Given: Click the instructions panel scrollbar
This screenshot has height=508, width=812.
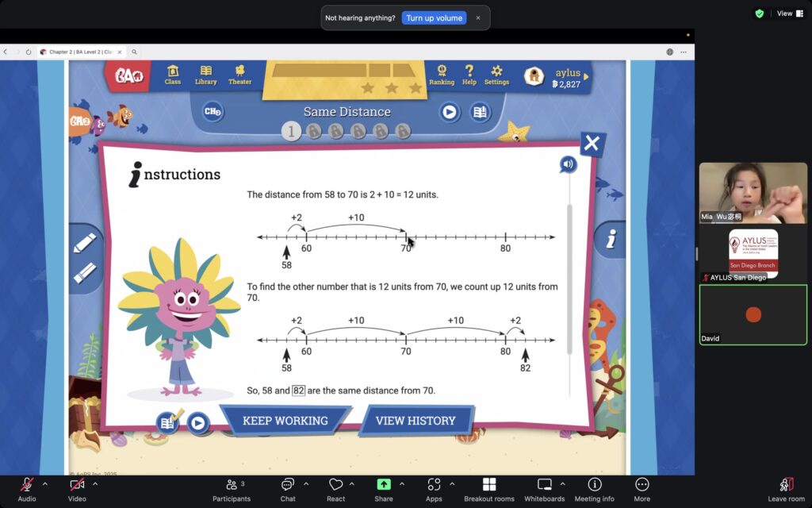Looking at the screenshot, I should click(x=569, y=278).
